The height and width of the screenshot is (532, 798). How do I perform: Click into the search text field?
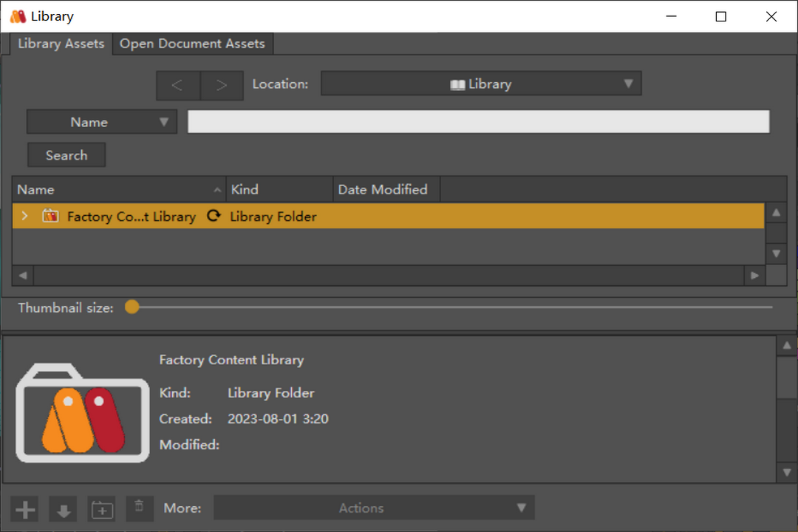pyautogui.click(x=478, y=122)
